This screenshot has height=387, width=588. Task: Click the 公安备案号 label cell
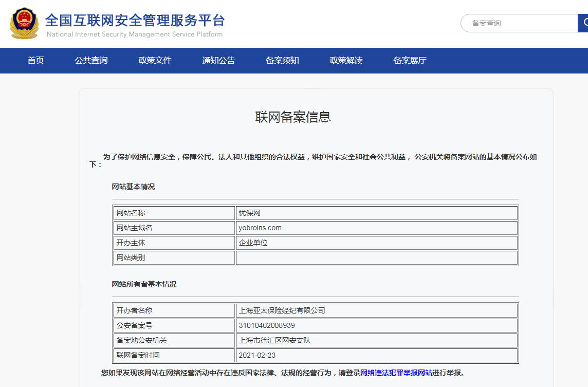pyautogui.click(x=174, y=325)
